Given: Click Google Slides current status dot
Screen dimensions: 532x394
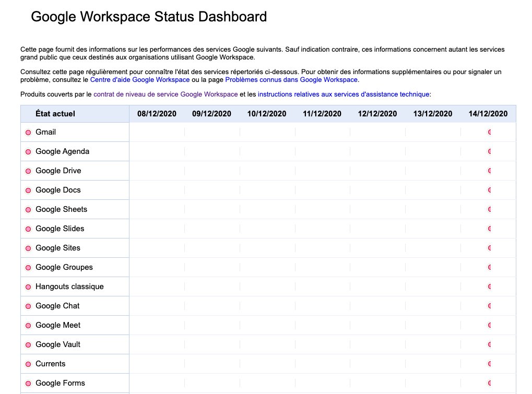Looking at the screenshot, I should pyautogui.click(x=28, y=229).
